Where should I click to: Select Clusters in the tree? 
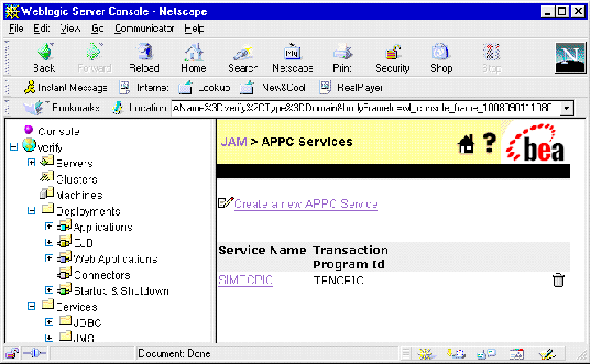(77, 180)
